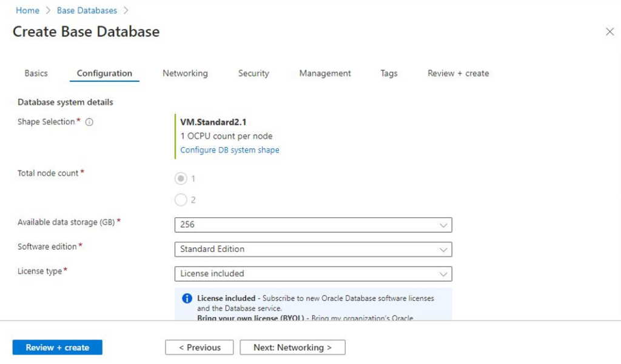Switch to the Networking tab
The width and height of the screenshot is (621, 364).
(x=185, y=73)
